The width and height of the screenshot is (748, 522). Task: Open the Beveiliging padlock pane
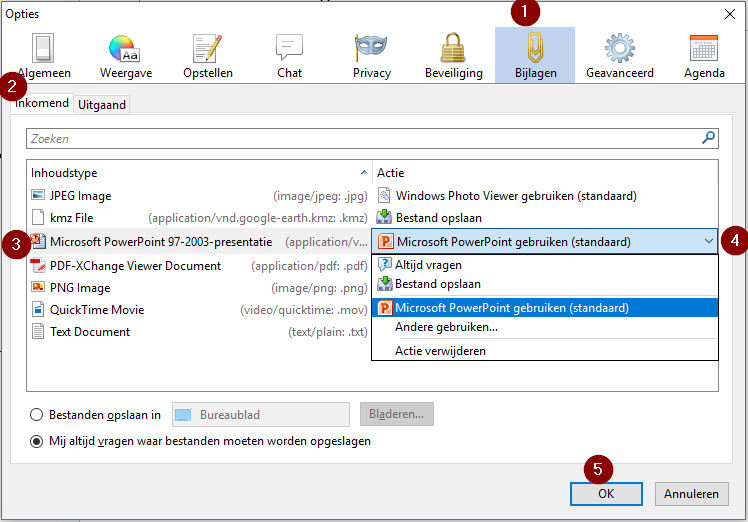(x=454, y=55)
